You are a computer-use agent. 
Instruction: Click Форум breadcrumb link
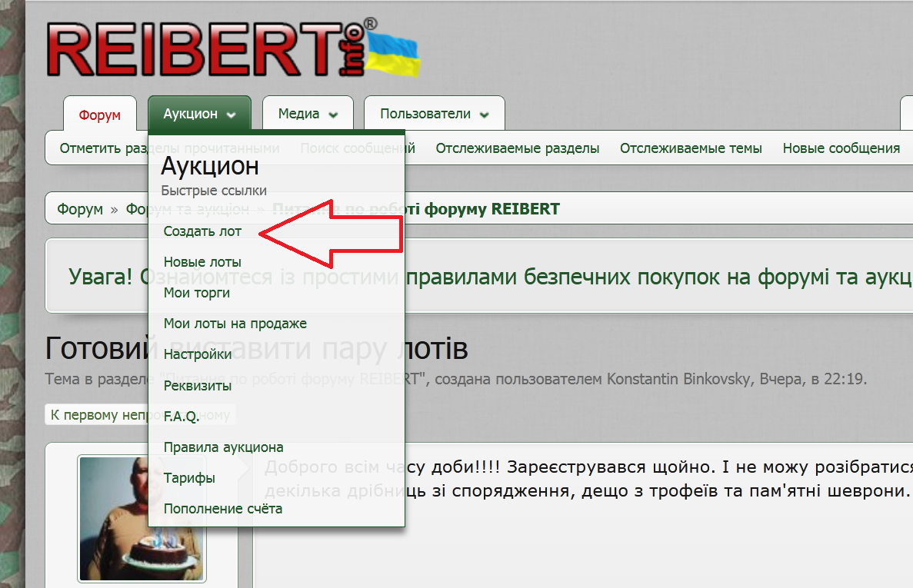coord(80,209)
